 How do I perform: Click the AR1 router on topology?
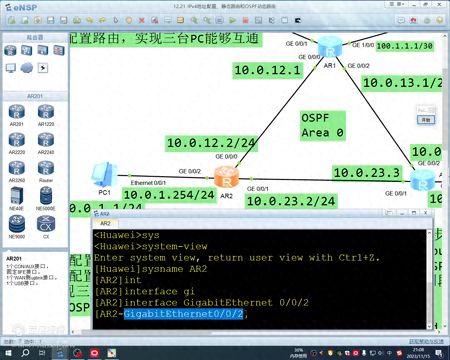[x=330, y=47]
